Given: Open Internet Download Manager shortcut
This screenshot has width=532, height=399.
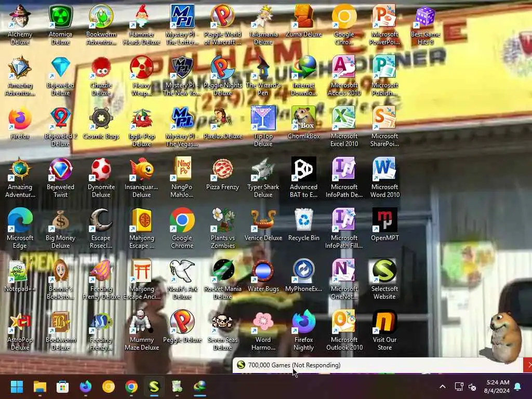Looking at the screenshot, I should (x=303, y=76).
